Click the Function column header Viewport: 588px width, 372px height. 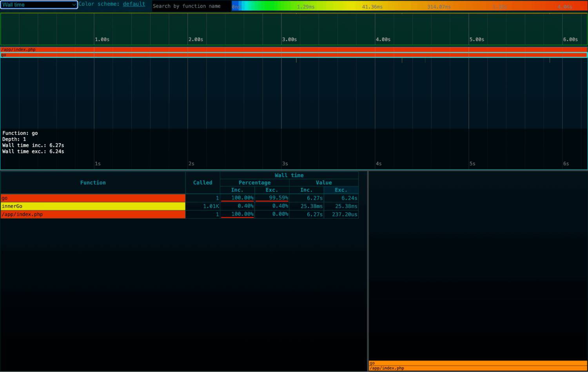(x=93, y=182)
